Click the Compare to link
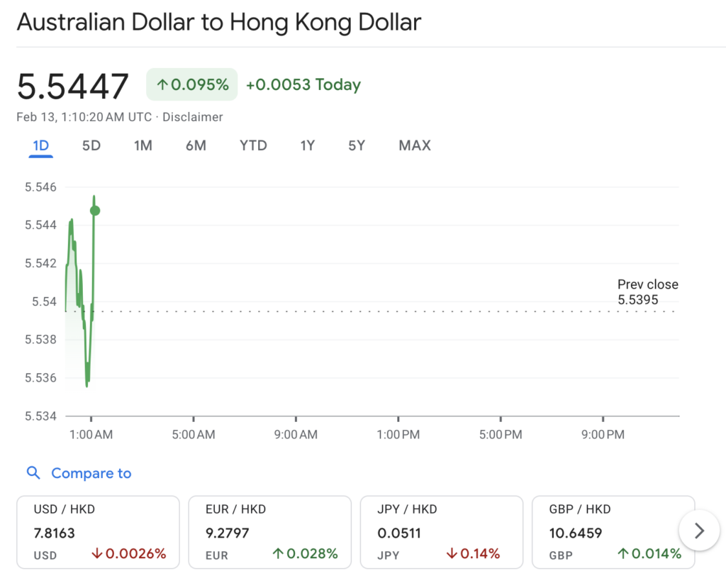Viewport: 726px width, 588px height. click(91, 473)
